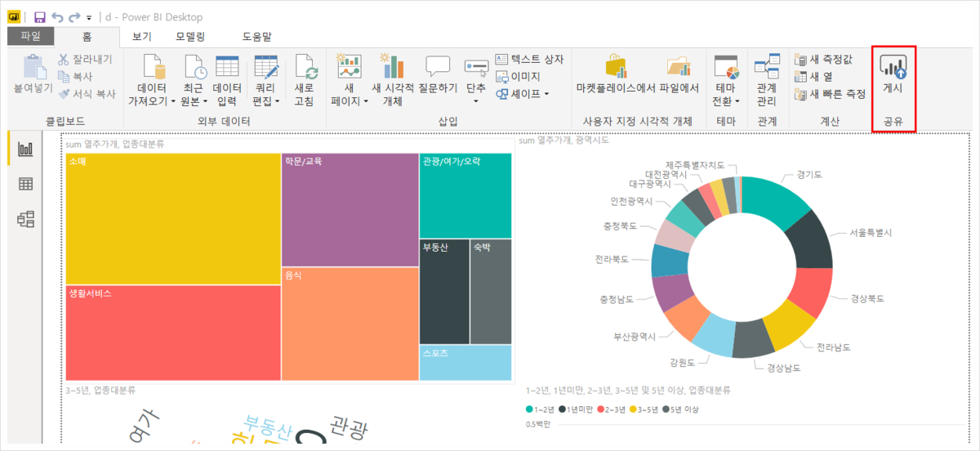Click the 부산광역시 donut label
This screenshot has width=980, height=451.
[635, 336]
